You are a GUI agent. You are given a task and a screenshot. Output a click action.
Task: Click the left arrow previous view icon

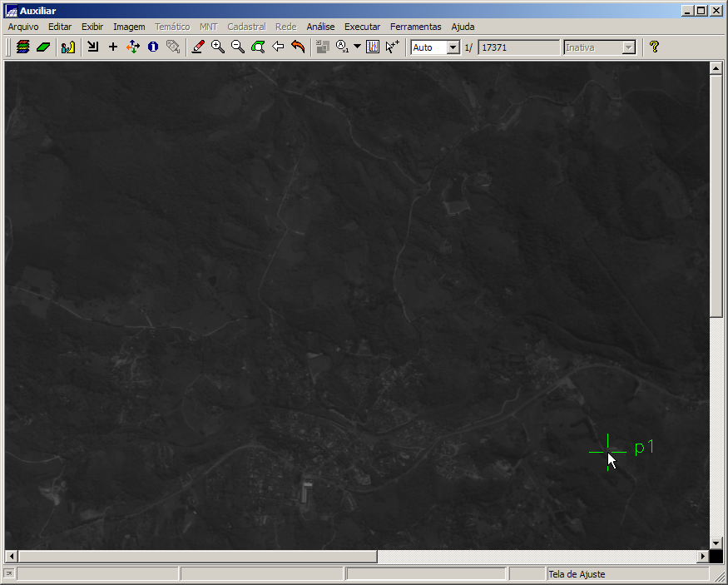point(278,47)
